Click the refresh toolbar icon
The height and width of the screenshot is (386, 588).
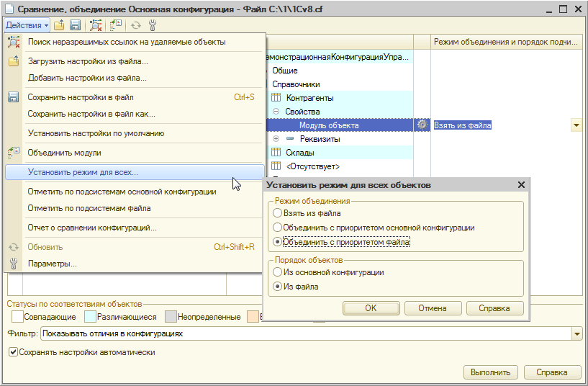tap(136, 25)
